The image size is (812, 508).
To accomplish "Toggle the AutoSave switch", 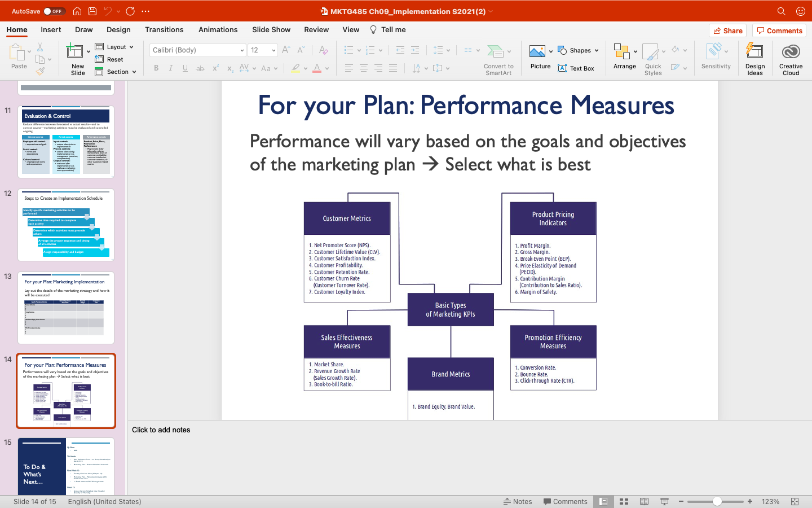I will click(x=54, y=11).
